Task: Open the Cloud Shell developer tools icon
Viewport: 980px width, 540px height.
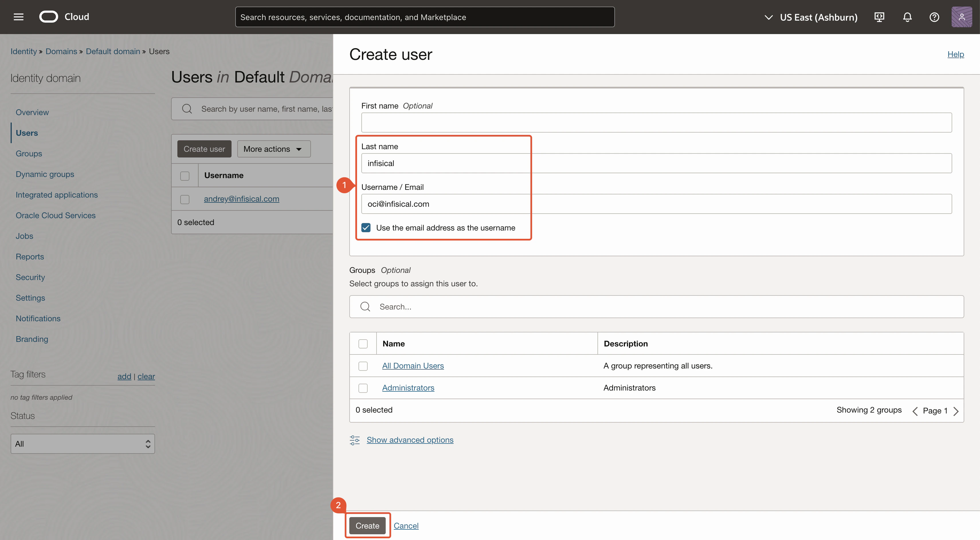Action: point(879,17)
